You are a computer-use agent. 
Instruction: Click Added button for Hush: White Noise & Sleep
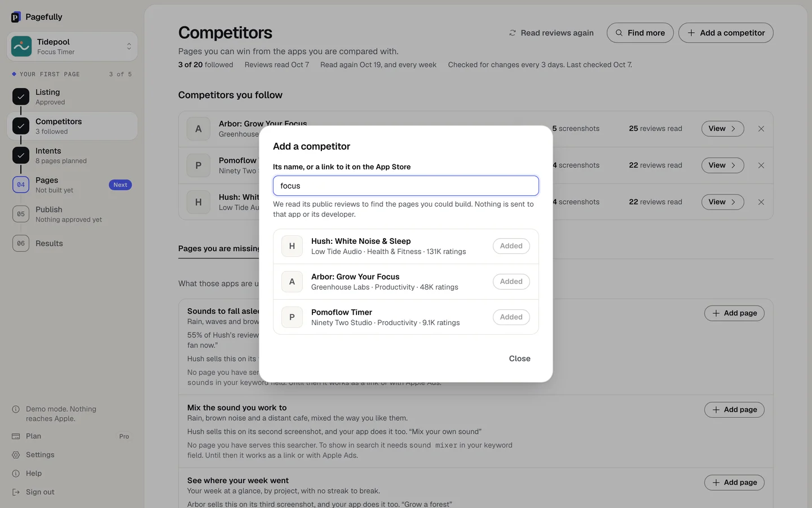[511, 246]
